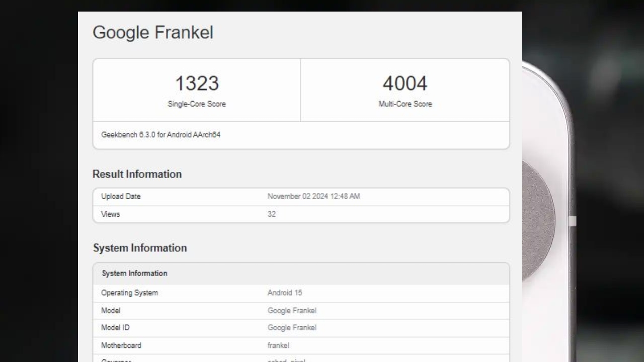Select the Android 15 value
Viewport: 644px width, 362px height.
(x=285, y=293)
